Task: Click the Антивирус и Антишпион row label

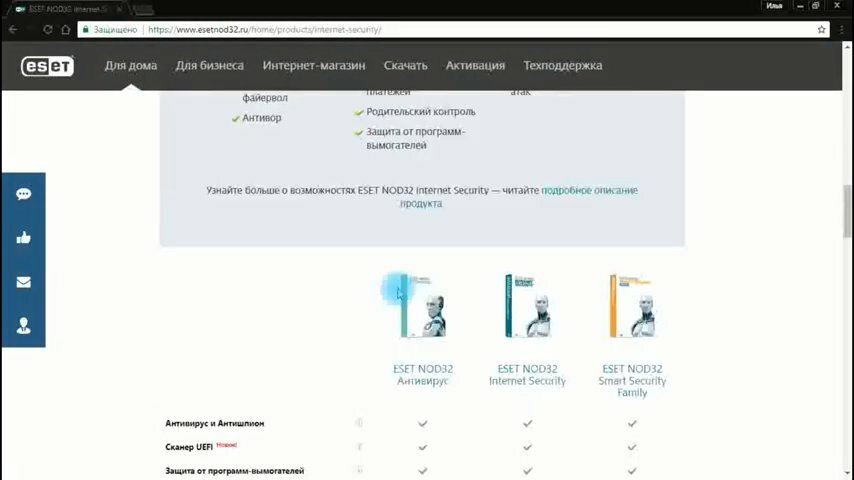Action: coord(215,423)
